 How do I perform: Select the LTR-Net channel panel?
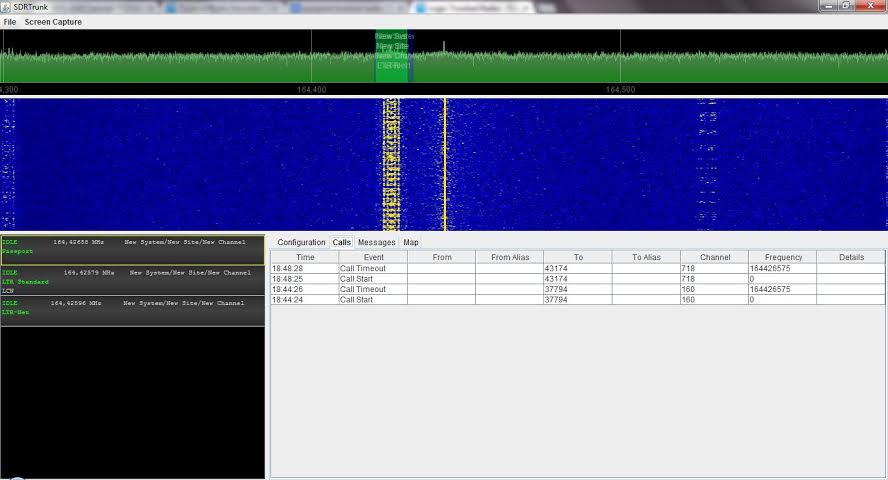click(133, 311)
